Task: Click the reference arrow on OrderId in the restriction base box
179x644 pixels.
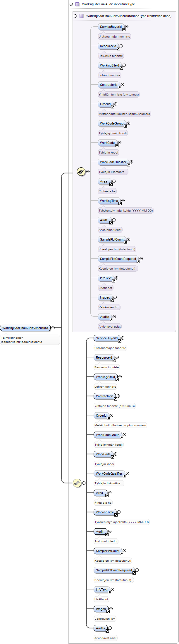Action: coord(113,107)
